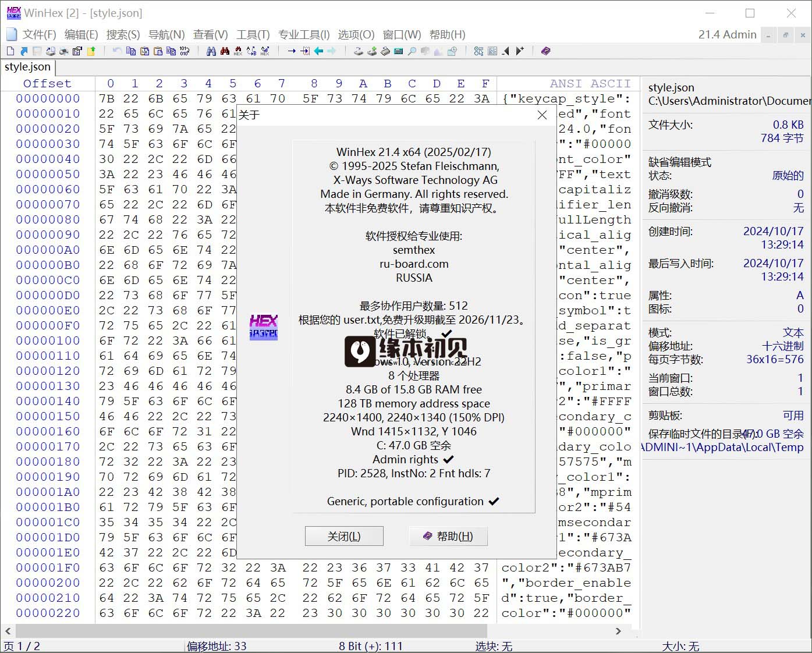Viewport: 812px width, 653px height.
Task: Open the 选项(O) menu
Action: [x=356, y=34]
